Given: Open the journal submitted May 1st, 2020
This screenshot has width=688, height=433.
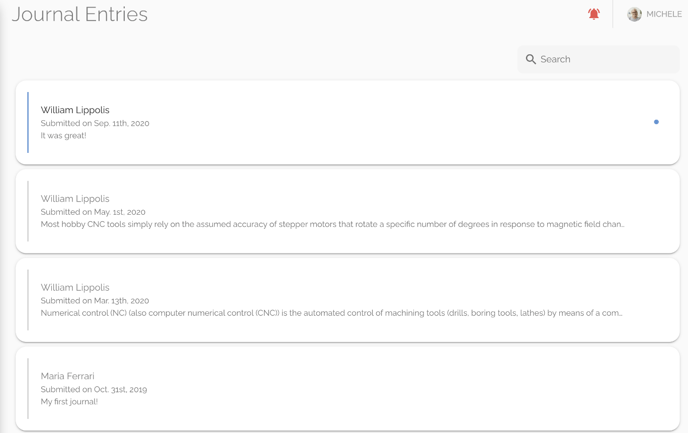Looking at the screenshot, I should coord(348,211).
